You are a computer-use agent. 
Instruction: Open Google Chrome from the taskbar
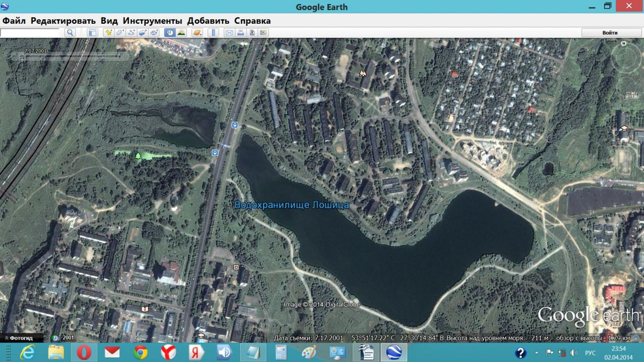140,352
